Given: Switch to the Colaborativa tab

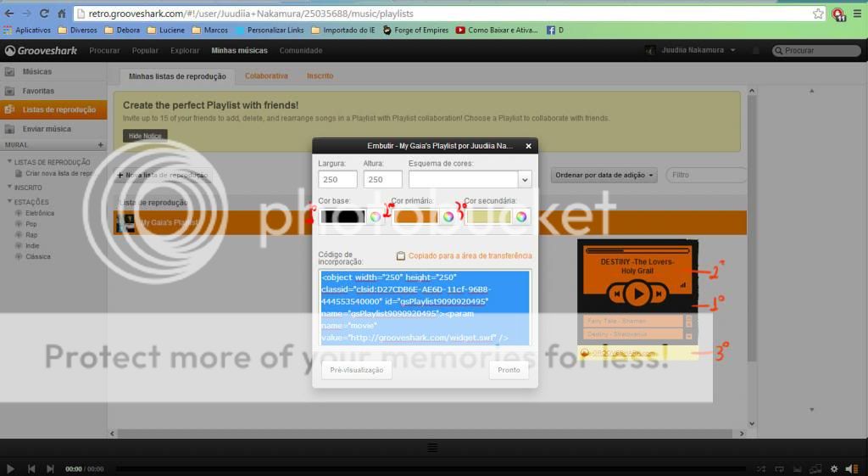Looking at the screenshot, I should point(266,76).
